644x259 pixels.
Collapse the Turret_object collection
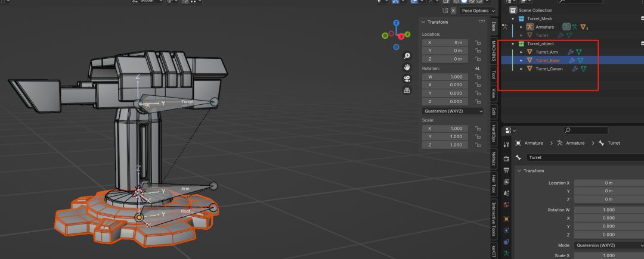tap(513, 44)
